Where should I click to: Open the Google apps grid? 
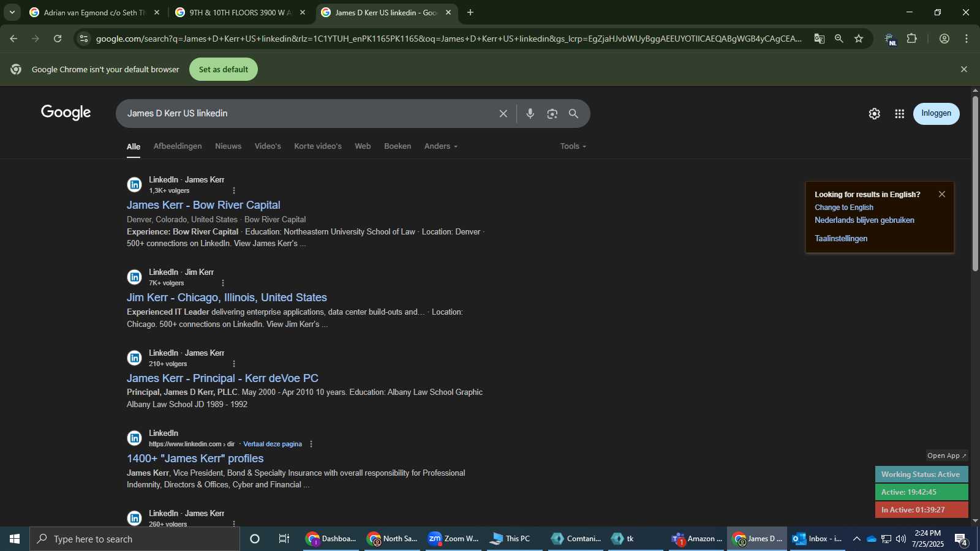tap(899, 114)
